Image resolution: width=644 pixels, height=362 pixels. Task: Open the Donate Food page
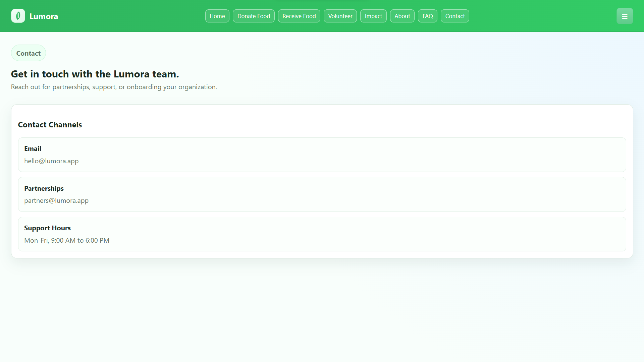point(254,16)
